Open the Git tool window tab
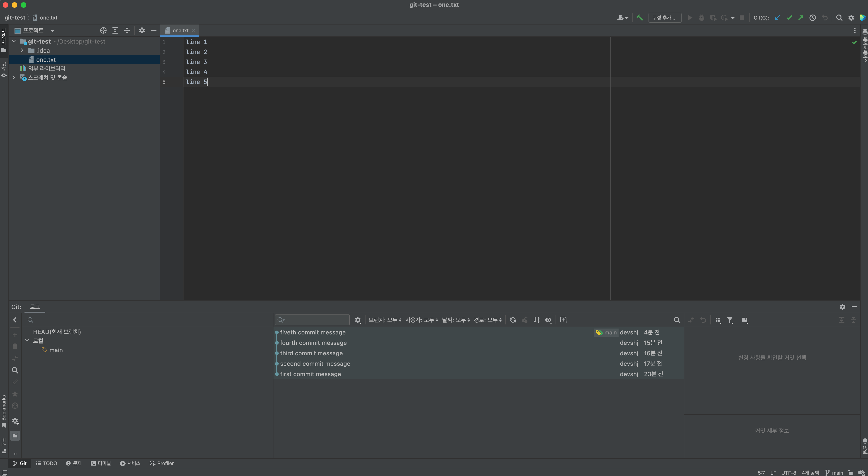868x476 pixels. tap(20, 463)
